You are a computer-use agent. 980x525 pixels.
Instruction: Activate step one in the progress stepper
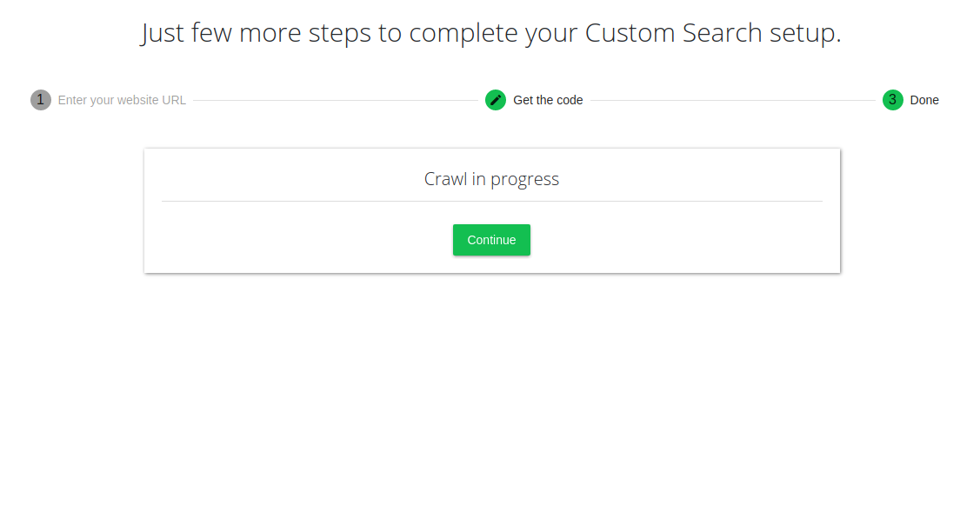coord(40,100)
